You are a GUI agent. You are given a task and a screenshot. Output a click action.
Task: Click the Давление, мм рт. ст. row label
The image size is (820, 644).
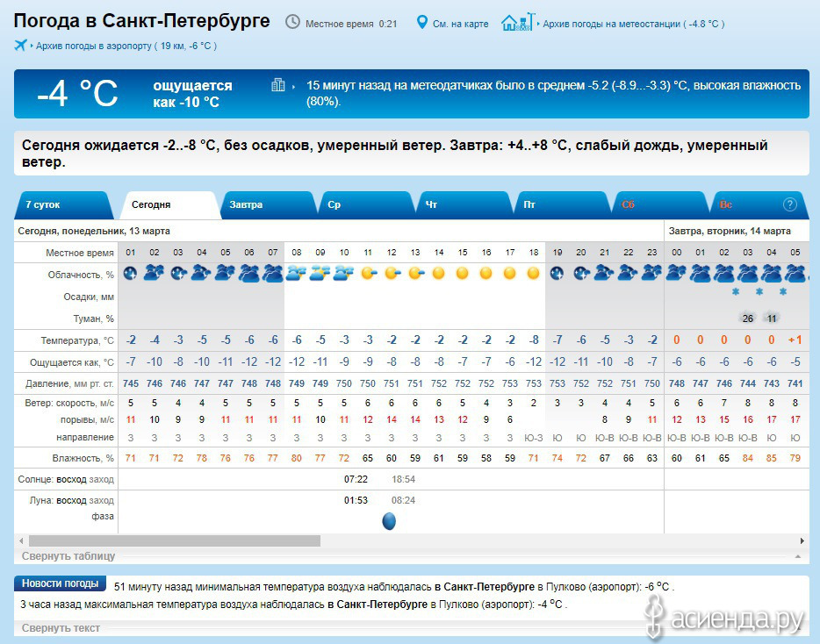69,383
